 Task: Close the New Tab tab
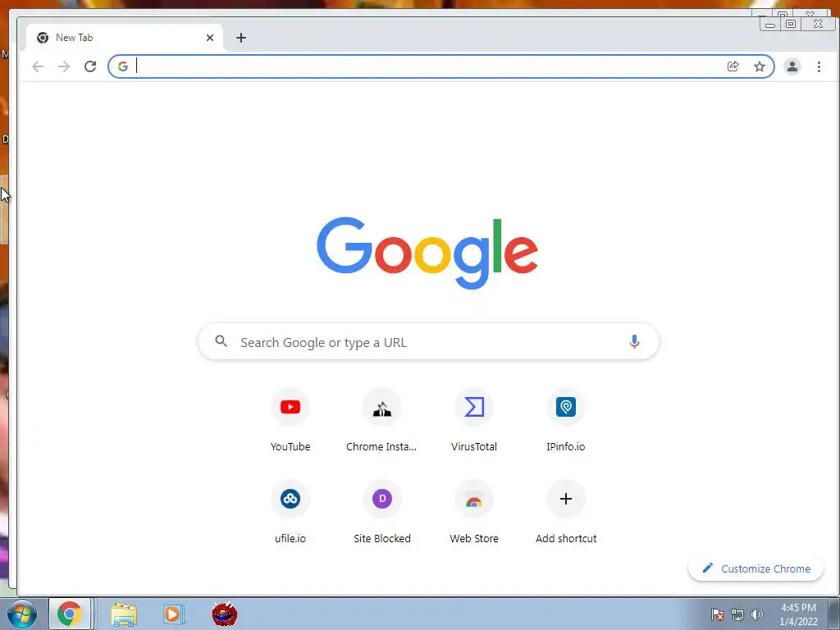click(x=209, y=38)
